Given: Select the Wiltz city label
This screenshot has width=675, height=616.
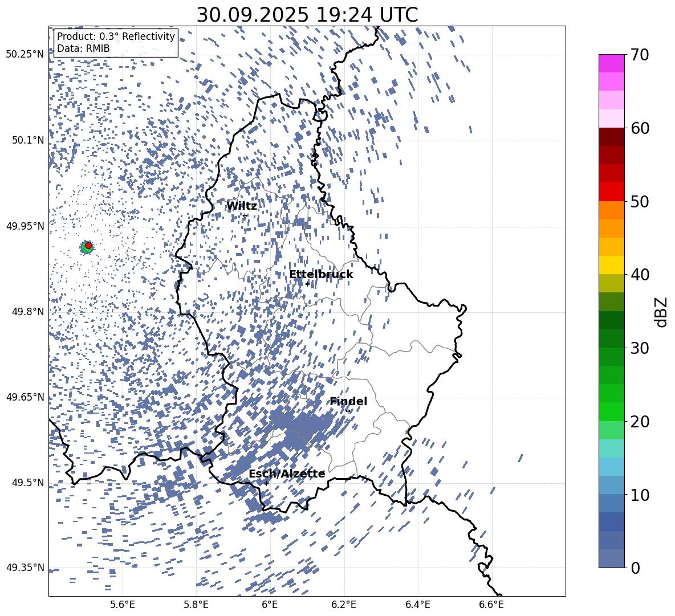Looking at the screenshot, I should click(x=241, y=206).
